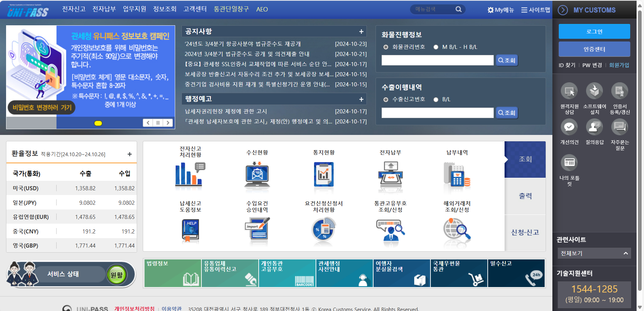The width and height of the screenshot is (644, 311).
Task: Click the menu search magnifier icon
Action: [458, 9]
